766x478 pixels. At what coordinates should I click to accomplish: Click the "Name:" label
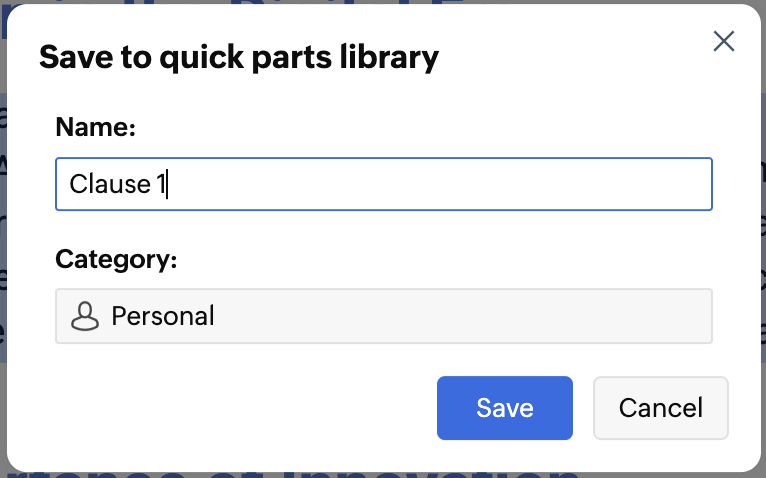click(x=95, y=126)
